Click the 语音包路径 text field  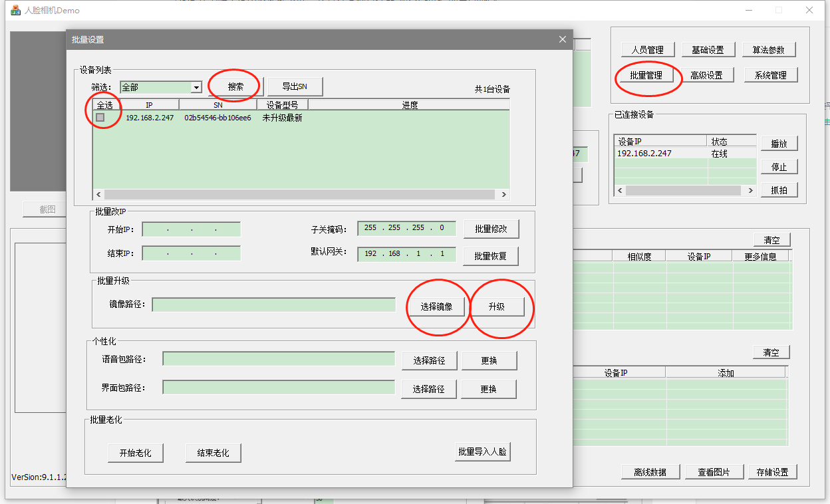click(x=279, y=359)
